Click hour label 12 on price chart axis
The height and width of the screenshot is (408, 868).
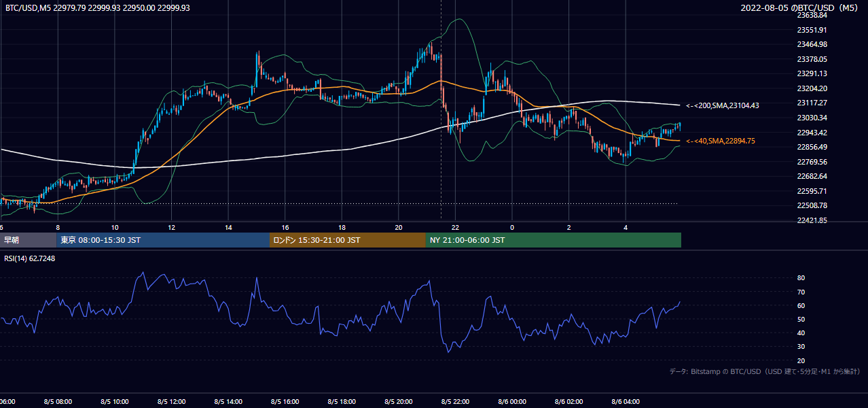(172, 227)
